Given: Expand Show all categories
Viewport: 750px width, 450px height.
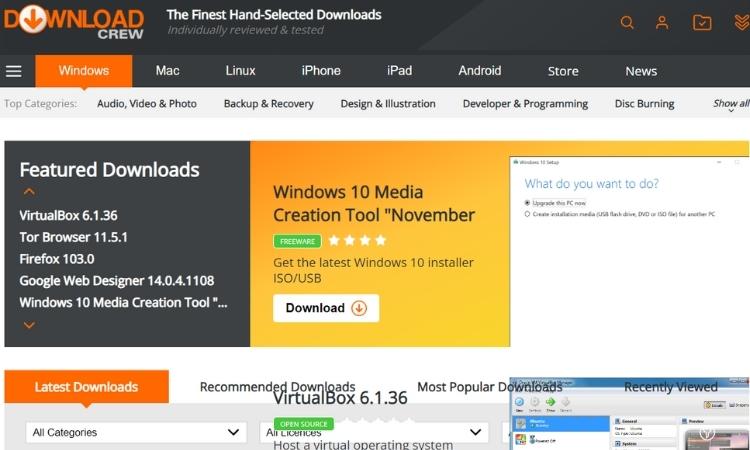Looking at the screenshot, I should point(731,104).
